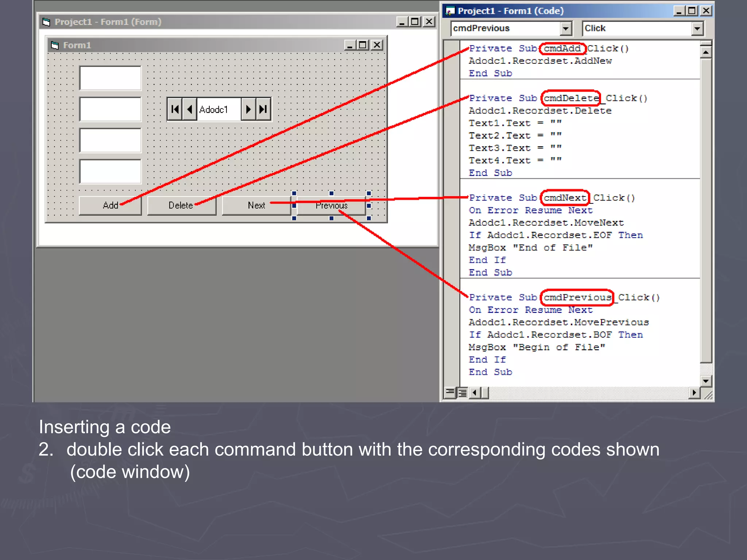Close the Project1 - Form1 (Form) window

[x=429, y=22]
